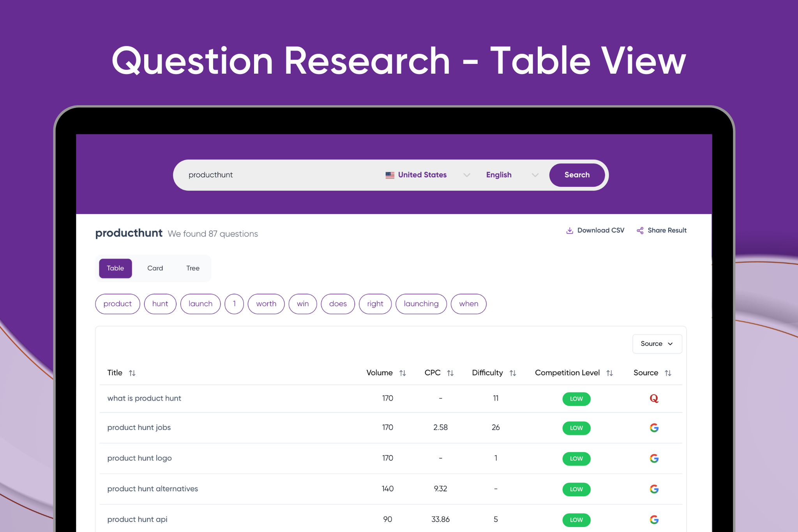Switch to the Tree view tab
This screenshot has width=798, height=532.
pos(192,268)
